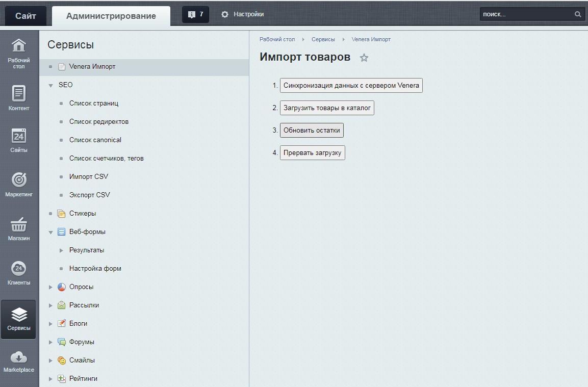Image resolution: width=588 pixels, height=387 pixels.
Task: Click the Сервисы breadcrumb link
Action: click(x=323, y=39)
